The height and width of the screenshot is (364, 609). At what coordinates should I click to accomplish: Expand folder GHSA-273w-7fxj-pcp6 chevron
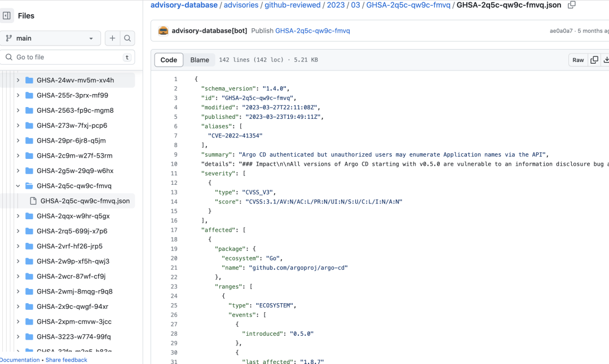click(x=18, y=125)
